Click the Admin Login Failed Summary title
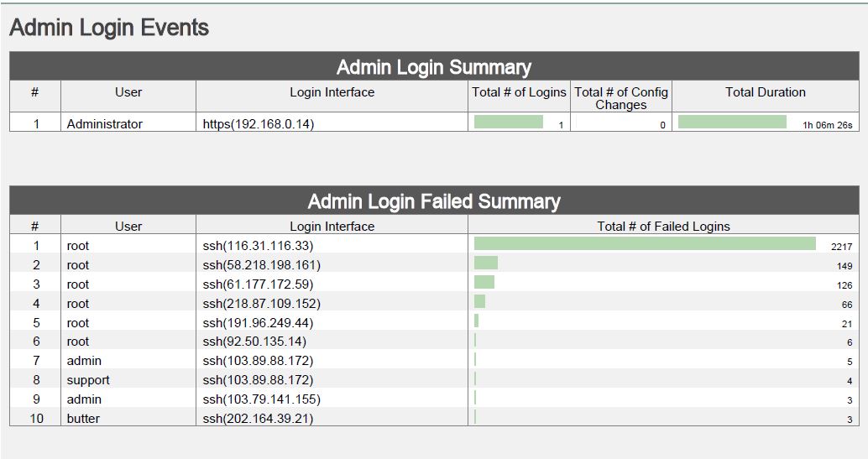The width and height of the screenshot is (868, 459). 434,201
